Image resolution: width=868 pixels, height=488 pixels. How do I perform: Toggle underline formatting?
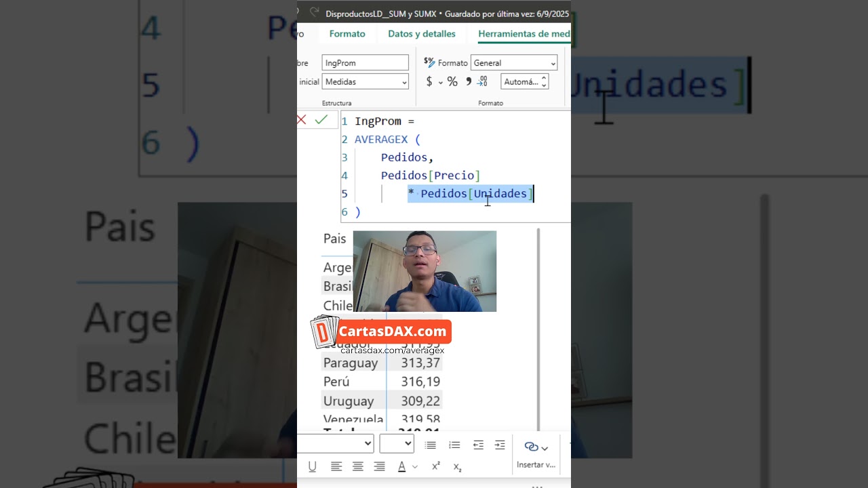tap(313, 466)
